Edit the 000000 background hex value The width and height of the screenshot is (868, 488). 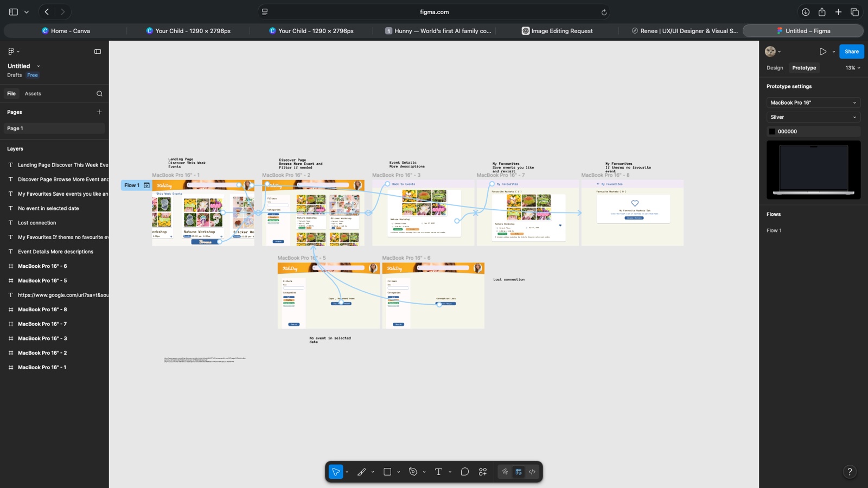[x=787, y=132]
